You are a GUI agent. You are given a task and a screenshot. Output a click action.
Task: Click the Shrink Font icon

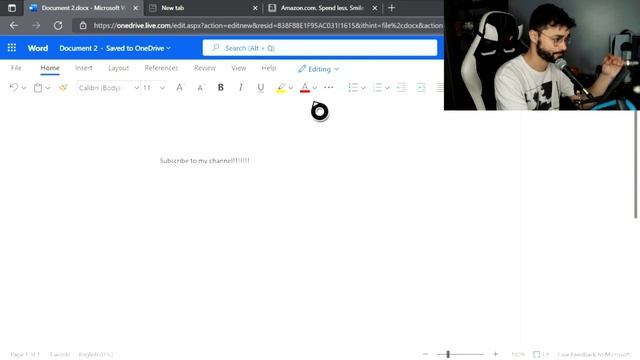(x=200, y=88)
